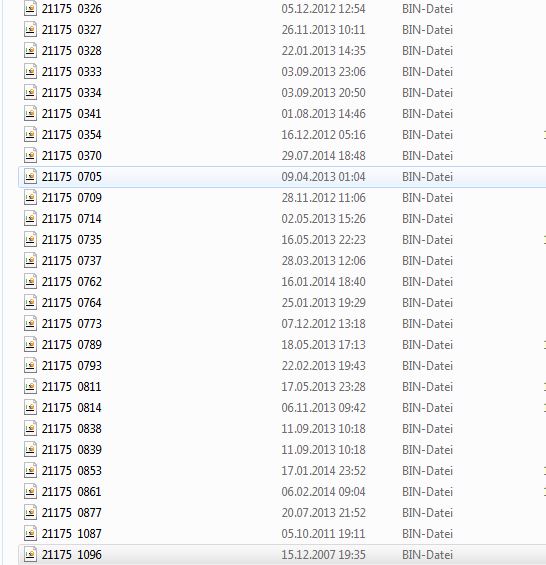Click the file icon for 21175 0877
This screenshot has width=546, height=565.
coord(30,512)
